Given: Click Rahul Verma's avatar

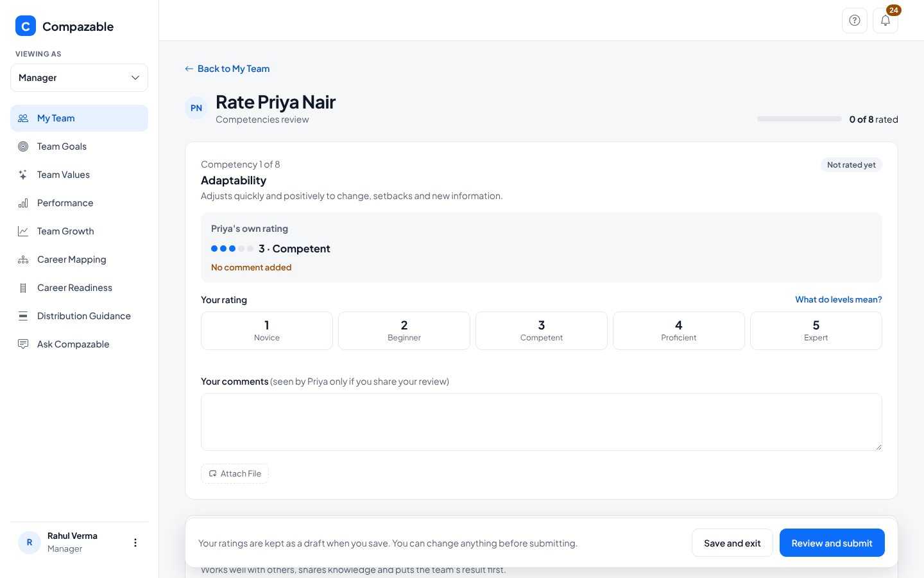Looking at the screenshot, I should [30, 543].
